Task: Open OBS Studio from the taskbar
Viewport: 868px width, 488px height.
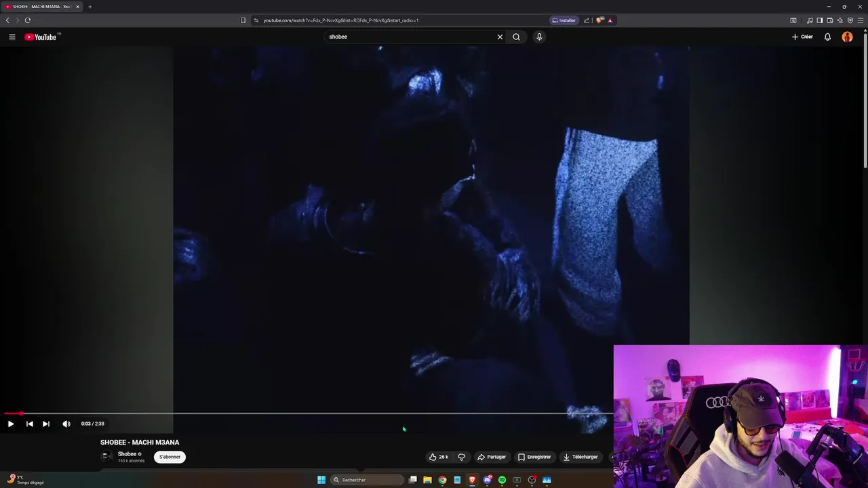Action: tap(532, 480)
